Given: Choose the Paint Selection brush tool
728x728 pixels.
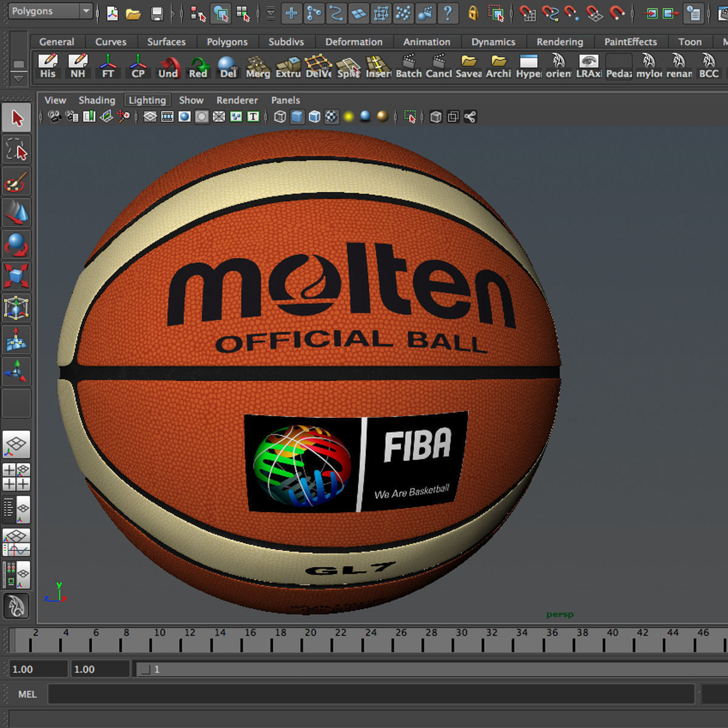Looking at the screenshot, I should [16, 181].
